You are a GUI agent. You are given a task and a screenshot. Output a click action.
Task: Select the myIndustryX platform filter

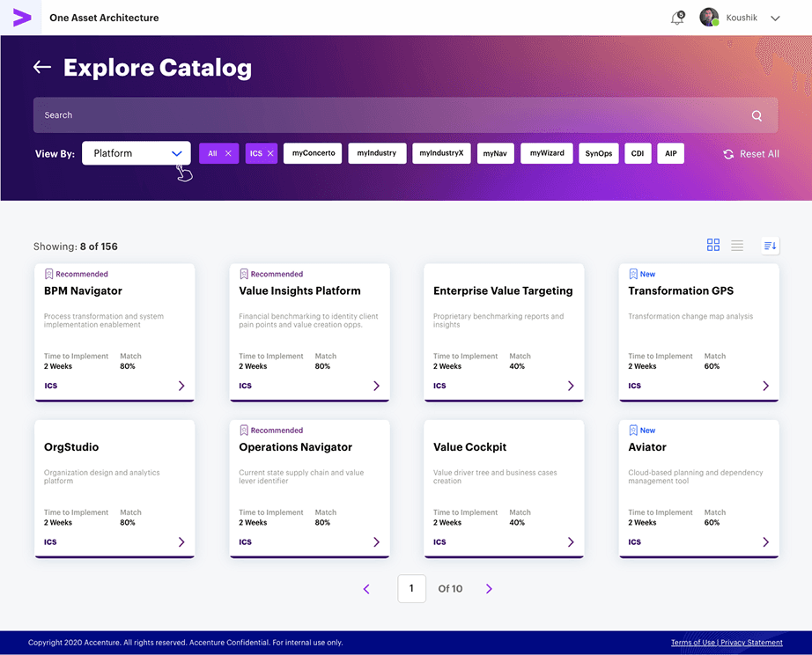pos(441,153)
